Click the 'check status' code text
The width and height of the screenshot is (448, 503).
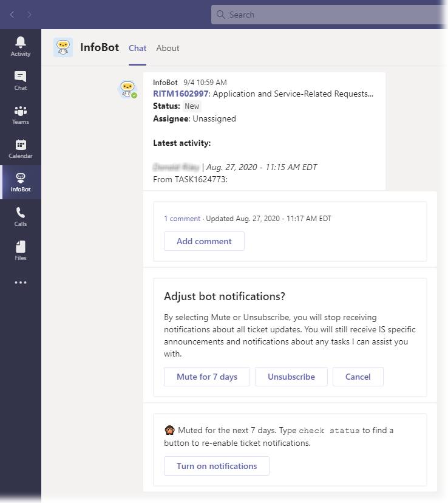(x=329, y=431)
